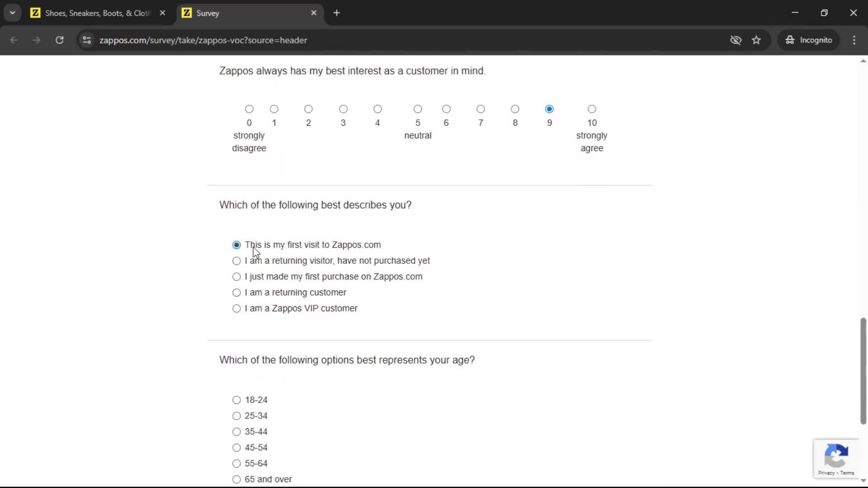Choose 'This is my first visit to Zappos.com'
Image resolution: width=868 pixels, height=488 pixels.
[236, 245]
